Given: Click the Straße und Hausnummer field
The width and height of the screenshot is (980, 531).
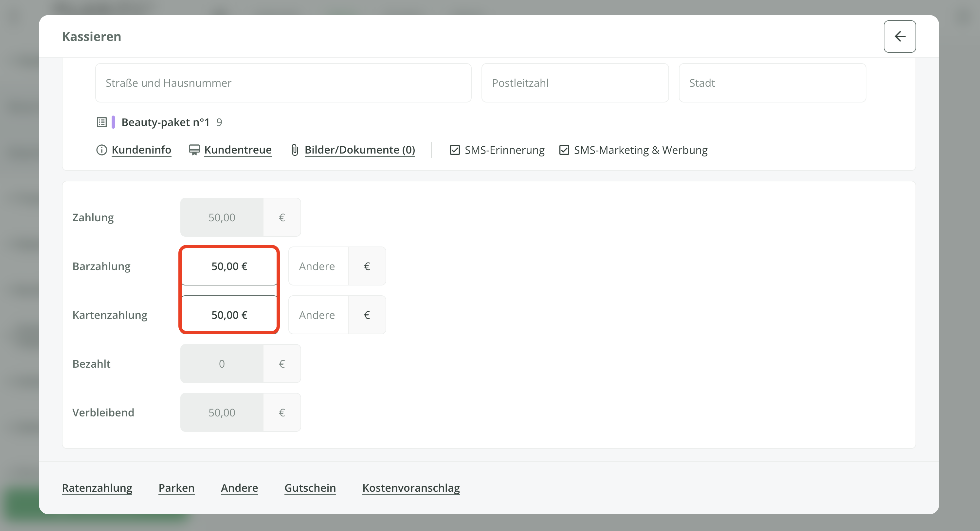Looking at the screenshot, I should coord(283,83).
